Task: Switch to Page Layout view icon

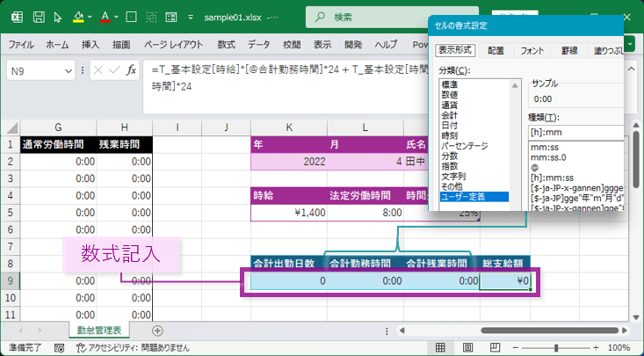Action: 467,348
